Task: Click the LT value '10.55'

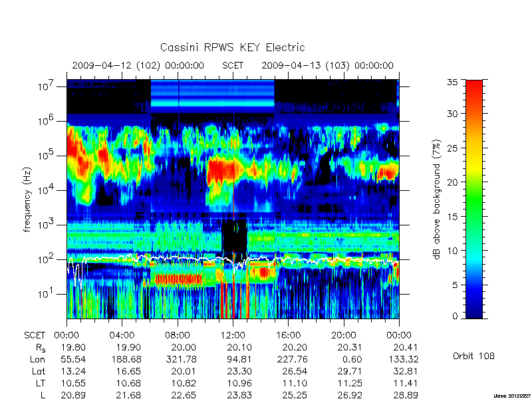Action: [73, 383]
